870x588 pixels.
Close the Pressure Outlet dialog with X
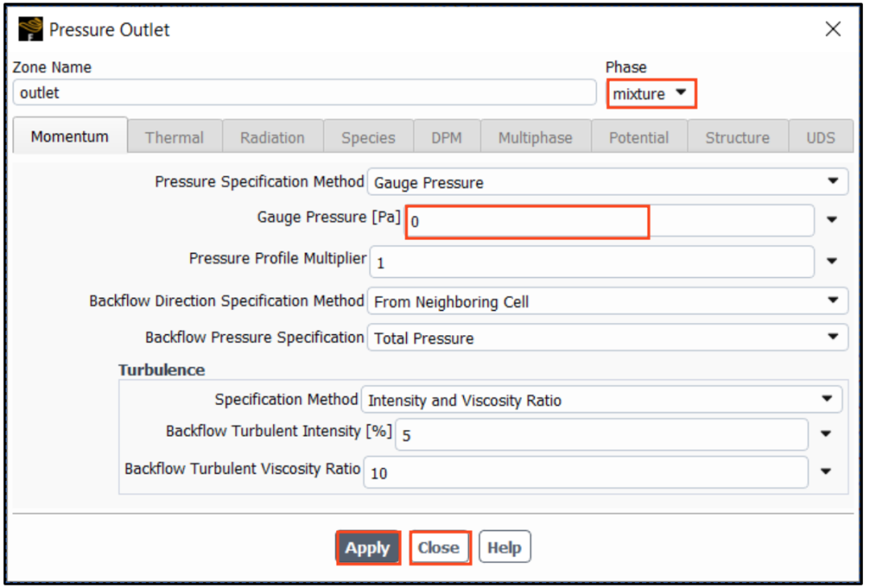click(x=833, y=30)
